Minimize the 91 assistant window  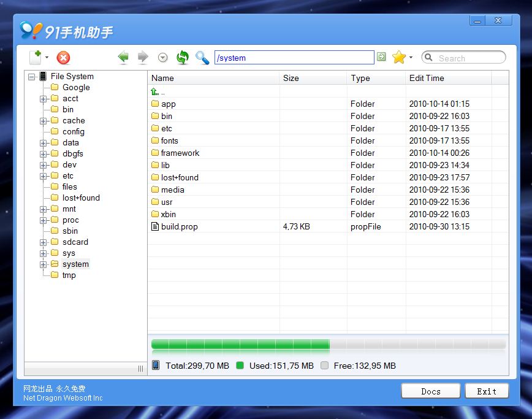(477, 21)
